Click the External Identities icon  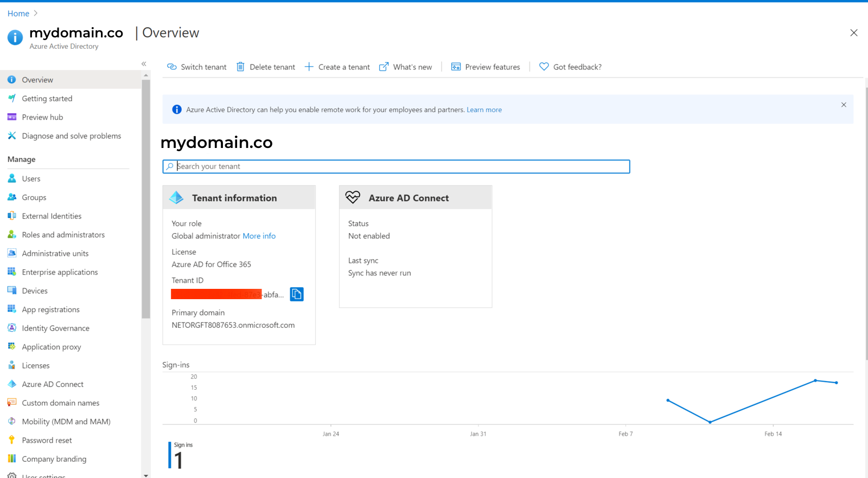(11, 216)
